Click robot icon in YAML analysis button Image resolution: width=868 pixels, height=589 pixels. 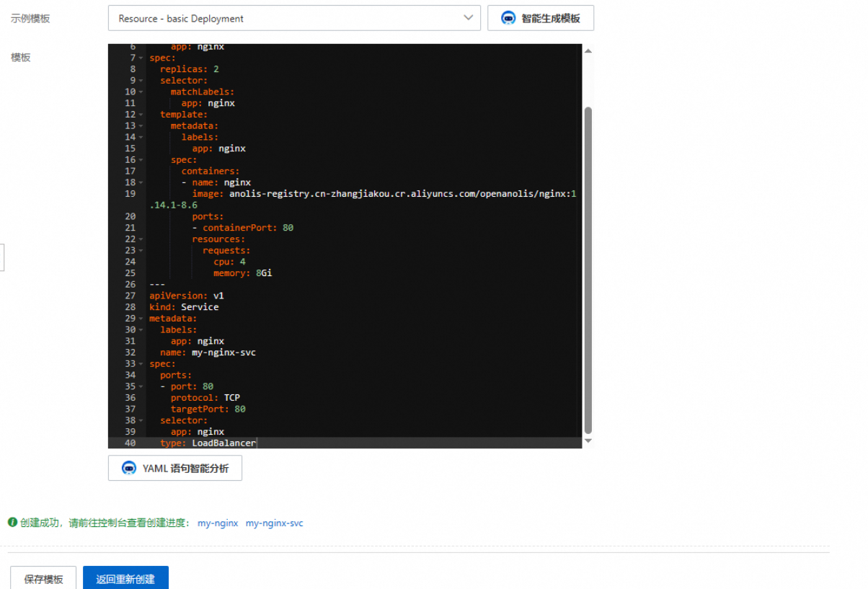(129, 468)
